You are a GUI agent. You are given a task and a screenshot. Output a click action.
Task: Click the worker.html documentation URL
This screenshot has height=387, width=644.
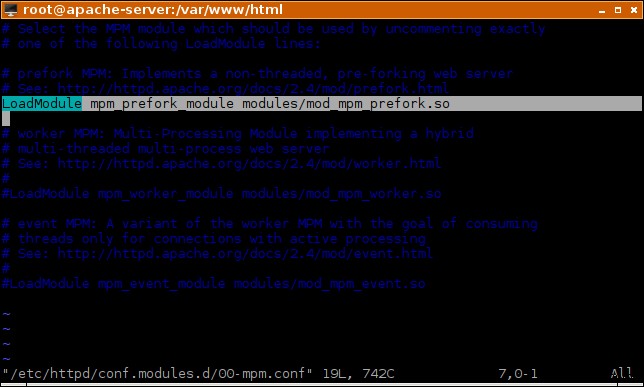[x=249, y=164]
